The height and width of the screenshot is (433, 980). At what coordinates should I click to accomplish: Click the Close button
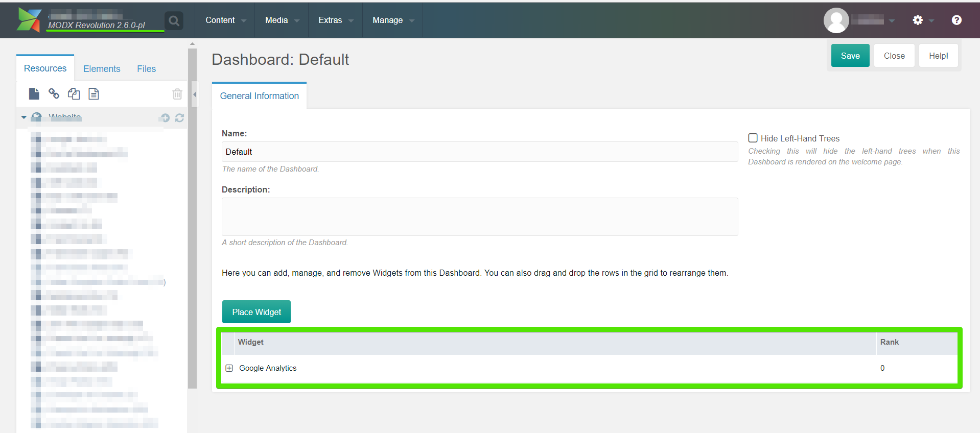[894, 56]
